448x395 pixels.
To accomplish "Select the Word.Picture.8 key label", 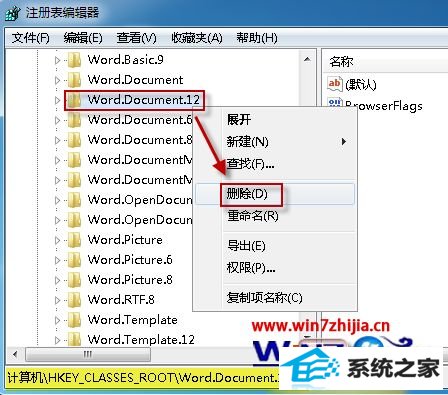I will (130, 280).
